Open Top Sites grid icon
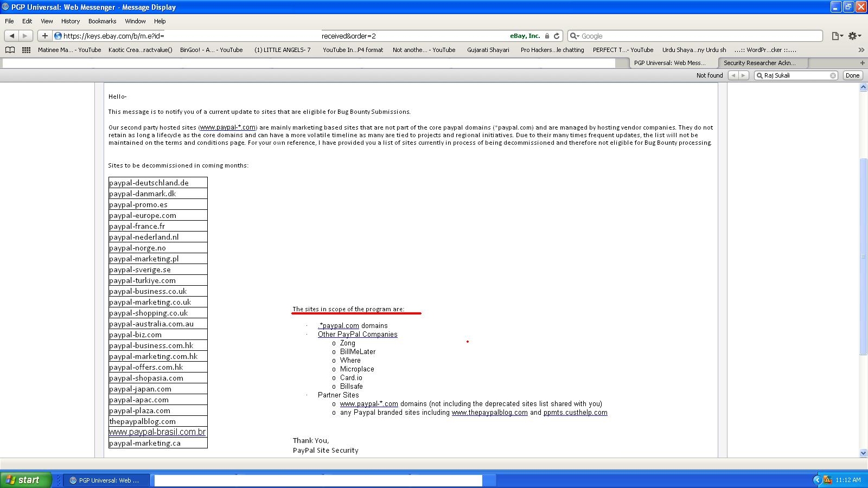The image size is (868, 488). coord(26,50)
